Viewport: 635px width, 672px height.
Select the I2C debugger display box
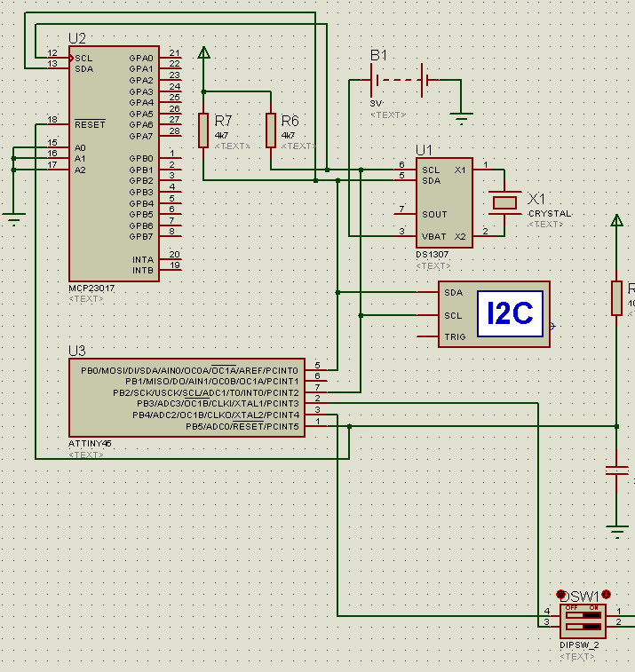point(511,313)
